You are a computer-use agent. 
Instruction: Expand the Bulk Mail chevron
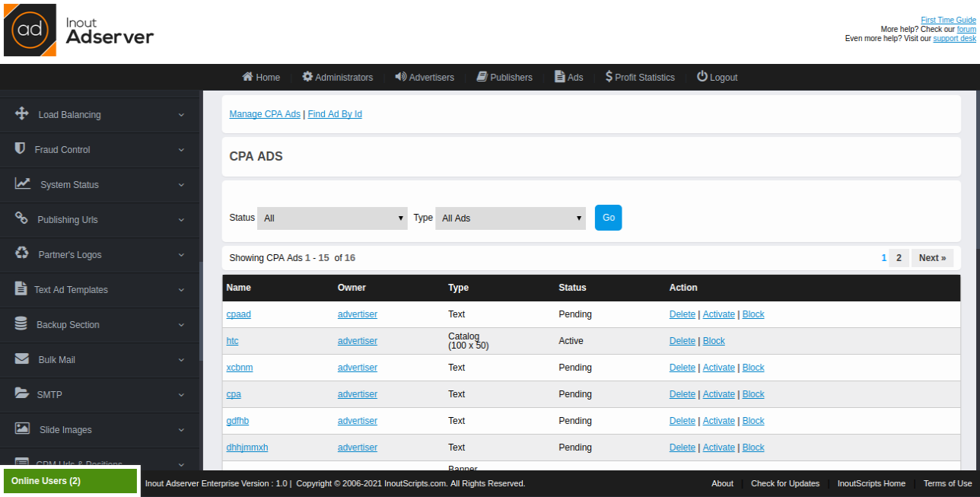pyautogui.click(x=181, y=360)
